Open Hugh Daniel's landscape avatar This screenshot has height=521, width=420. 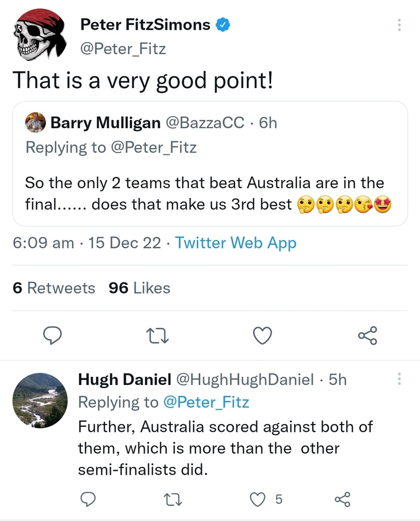(39, 400)
